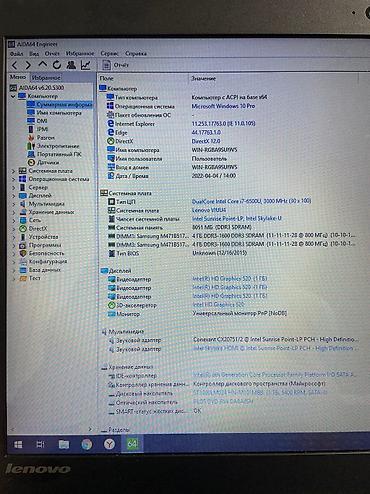
Task: Click the Edge row icon
Action: coord(111,132)
